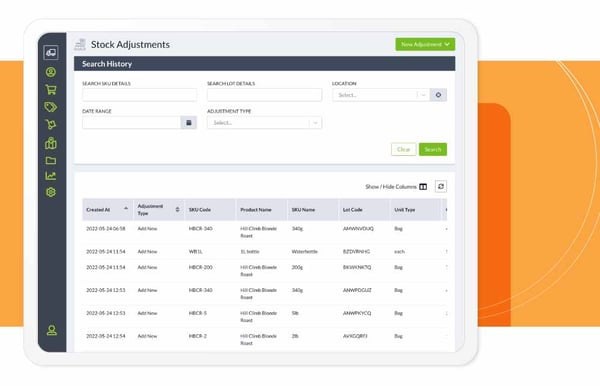This screenshot has height=386, width=600.
Task: Open the customer face sidebar icon
Action: [51, 72]
